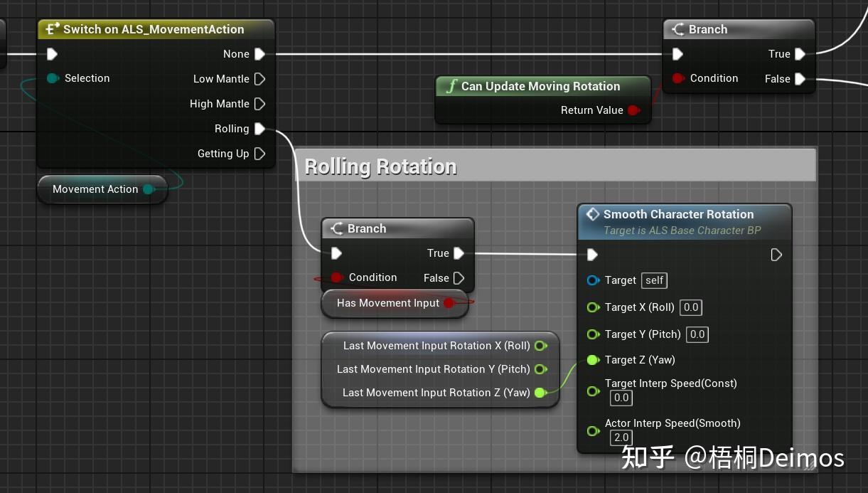Click the branch arrow icon on the top Branch node
This screenshot has width=868, height=493.
pos(677,29)
